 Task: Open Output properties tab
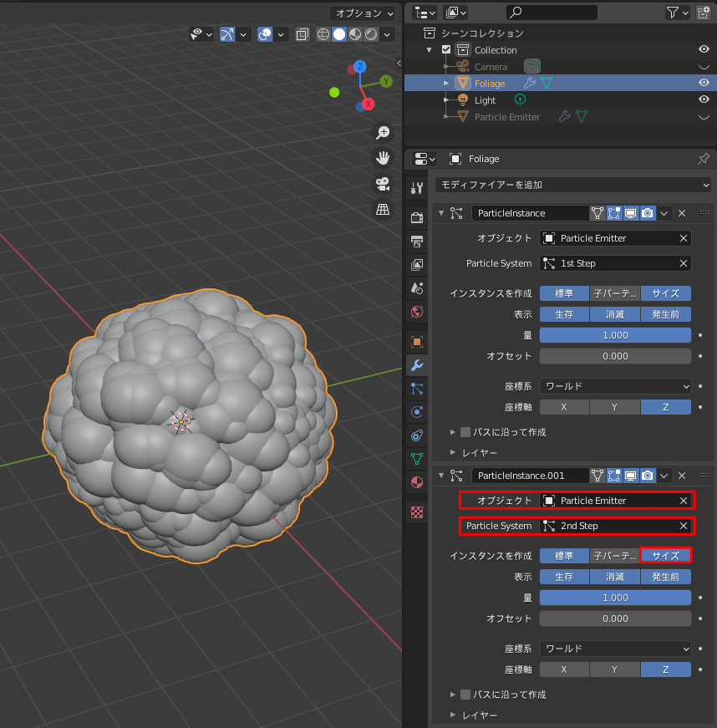[417, 241]
